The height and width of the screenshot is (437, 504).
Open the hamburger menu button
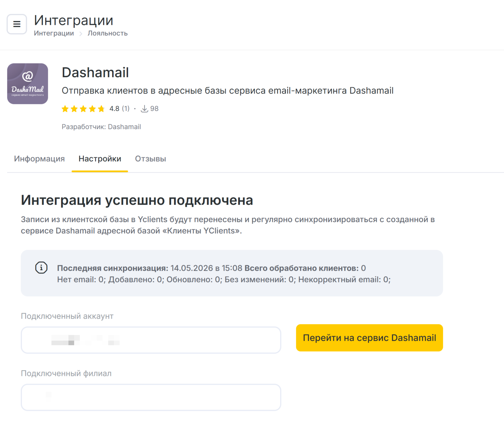click(x=17, y=24)
